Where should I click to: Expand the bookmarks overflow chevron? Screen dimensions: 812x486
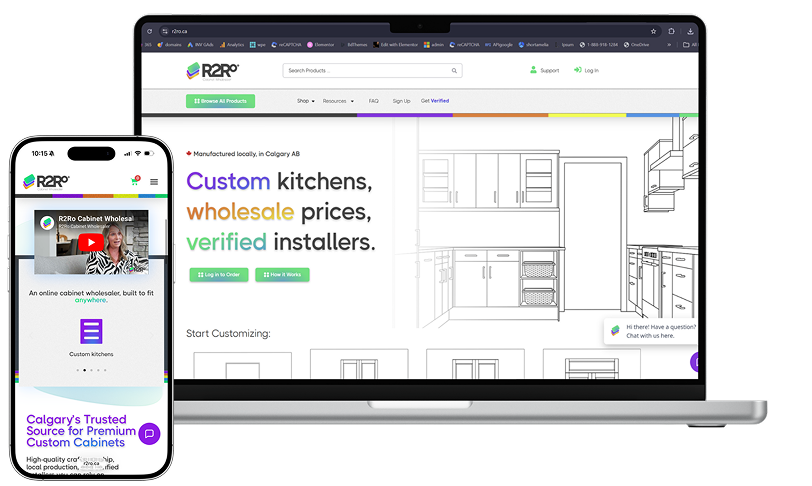(669, 45)
